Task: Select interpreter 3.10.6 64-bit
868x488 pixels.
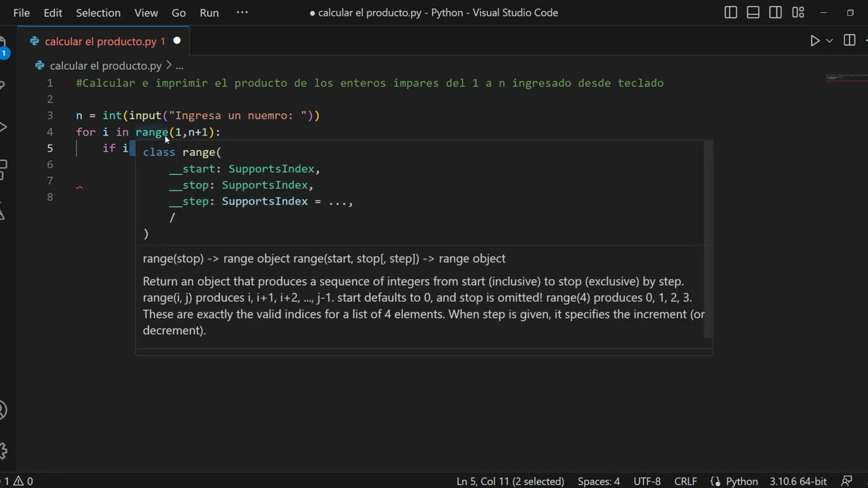Action: [798, 481]
